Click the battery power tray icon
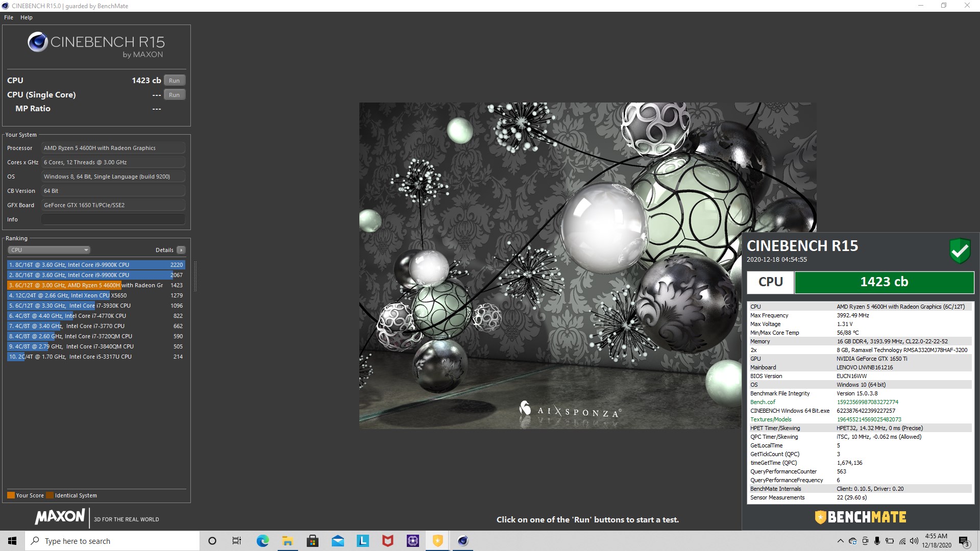The width and height of the screenshot is (980, 551). click(x=890, y=541)
